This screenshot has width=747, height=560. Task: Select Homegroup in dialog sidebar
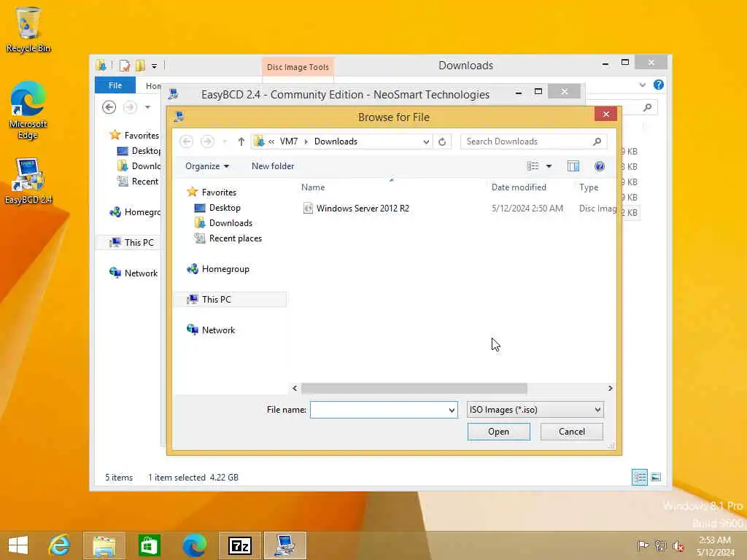click(225, 269)
